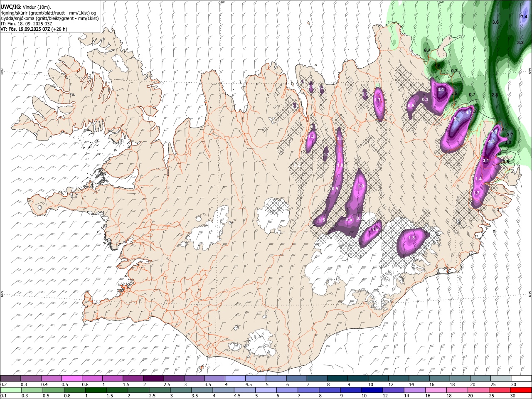Click the 'VT: Fös. 19.09.2025 07Z (+28 h)' line
Screen dimensions: 532x399
point(34,29)
